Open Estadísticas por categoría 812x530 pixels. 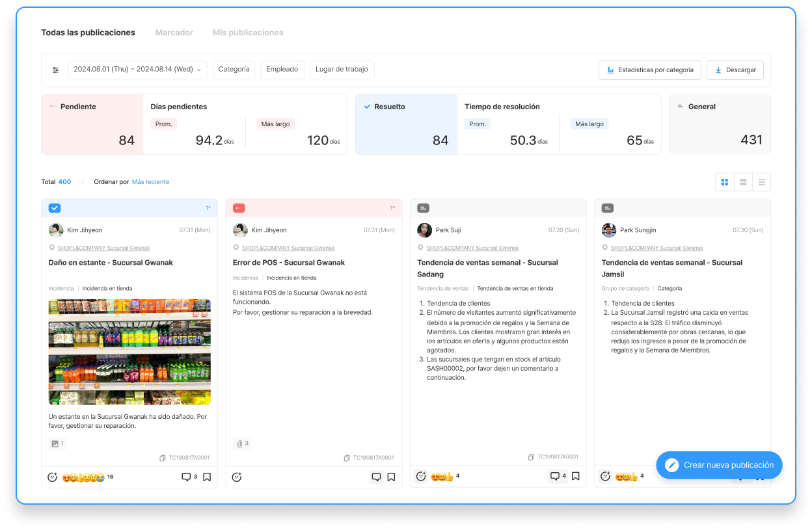tap(650, 70)
